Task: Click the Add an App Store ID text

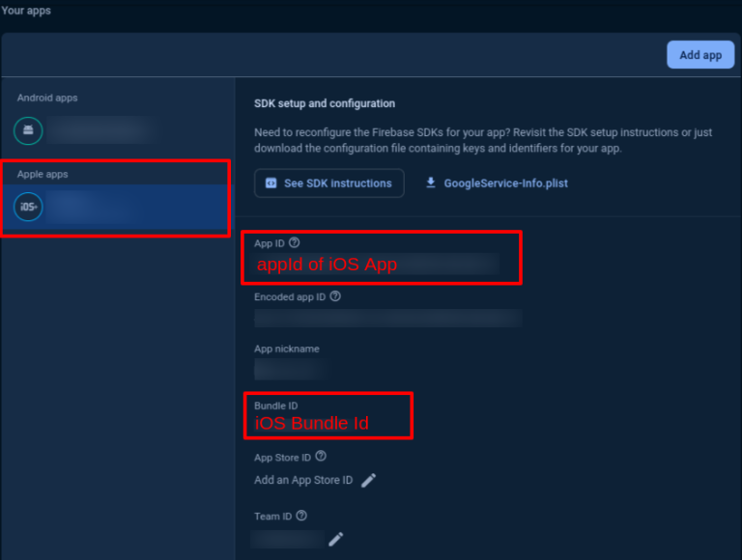Action: point(303,480)
